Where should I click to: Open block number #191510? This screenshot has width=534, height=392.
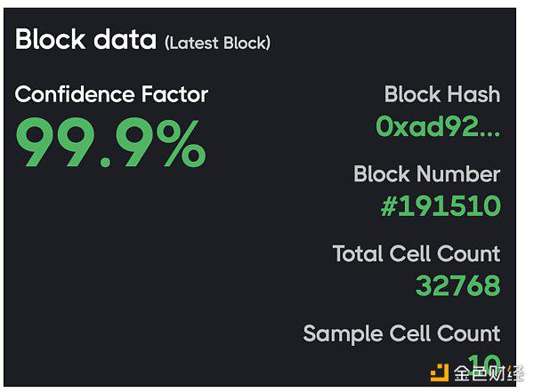click(x=441, y=206)
